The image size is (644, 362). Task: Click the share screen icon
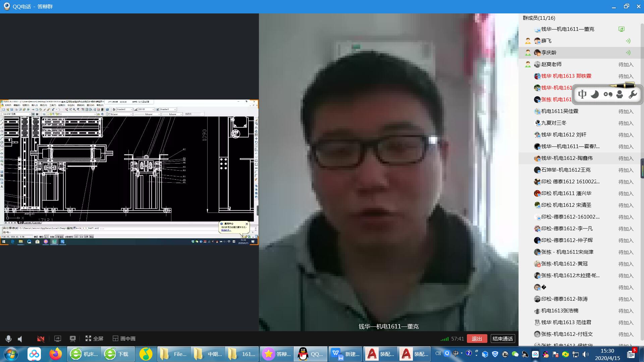pos(58,339)
